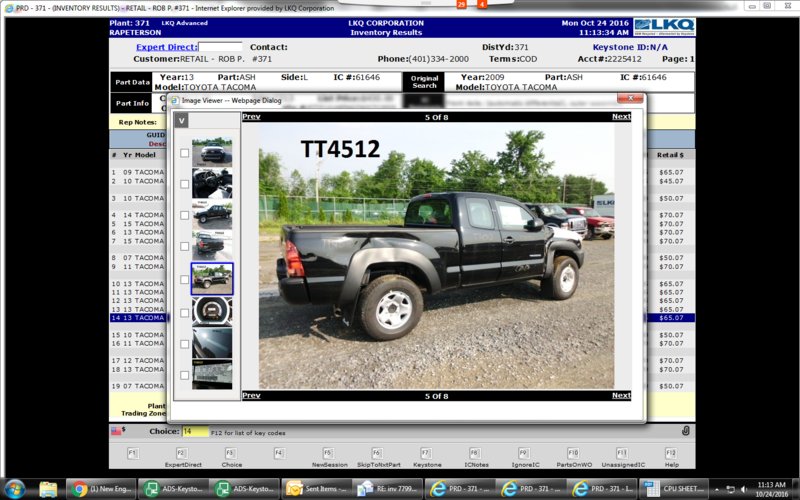Click the unlabeled F1 key button
800x500 pixels.
(x=133, y=453)
